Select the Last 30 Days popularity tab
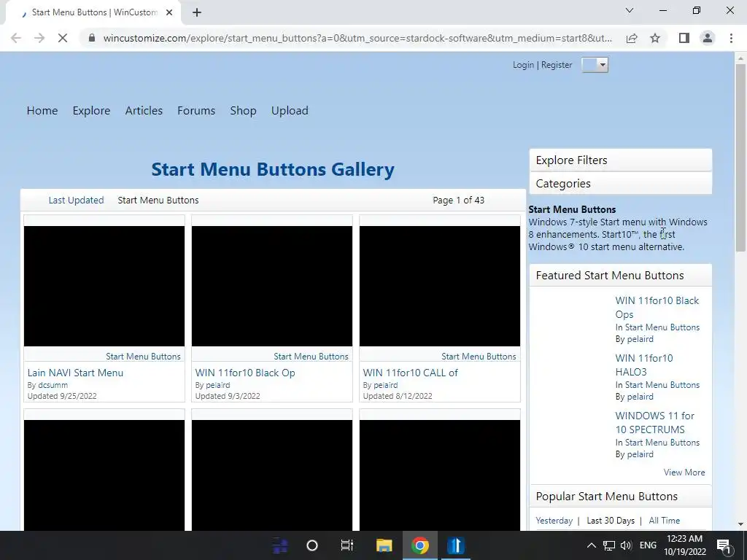 (611, 521)
